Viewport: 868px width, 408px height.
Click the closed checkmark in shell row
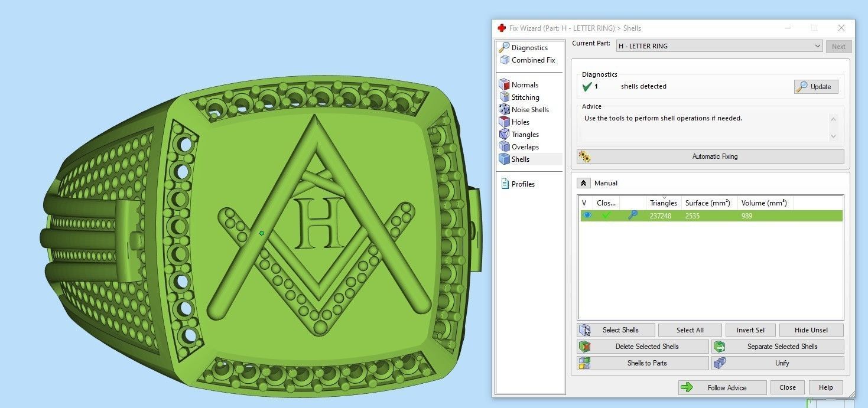606,216
